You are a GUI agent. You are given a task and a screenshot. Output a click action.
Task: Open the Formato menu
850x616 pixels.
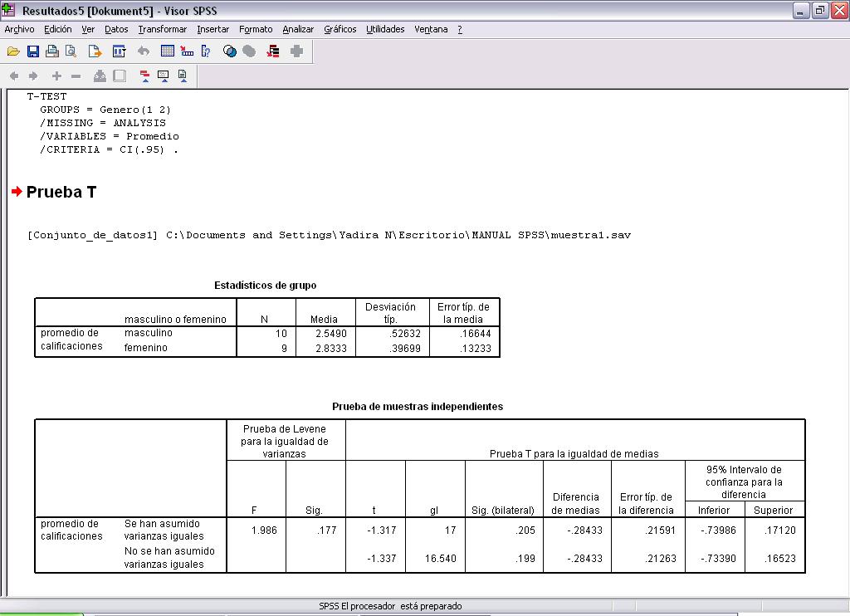click(256, 29)
